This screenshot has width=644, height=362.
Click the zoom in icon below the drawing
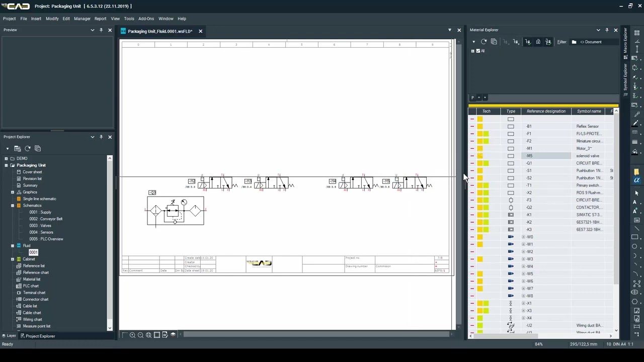(132, 335)
